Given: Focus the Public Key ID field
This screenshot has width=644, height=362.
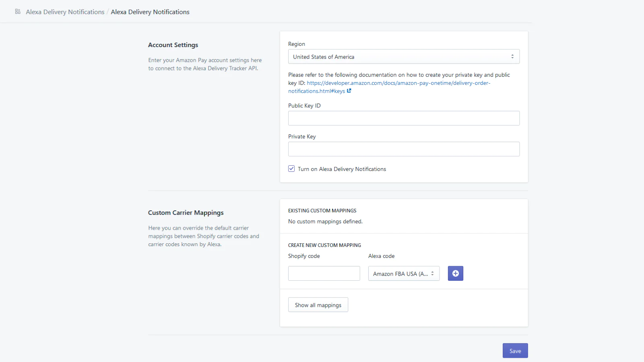Looking at the screenshot, I should click(x=404, y=118).
